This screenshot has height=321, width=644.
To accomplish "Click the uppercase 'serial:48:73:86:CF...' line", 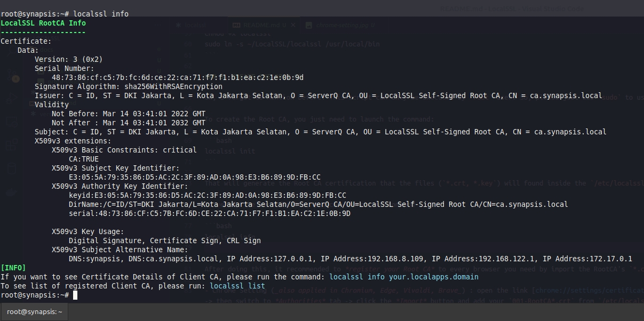I will pyautogui.click(x=210, y=213).
